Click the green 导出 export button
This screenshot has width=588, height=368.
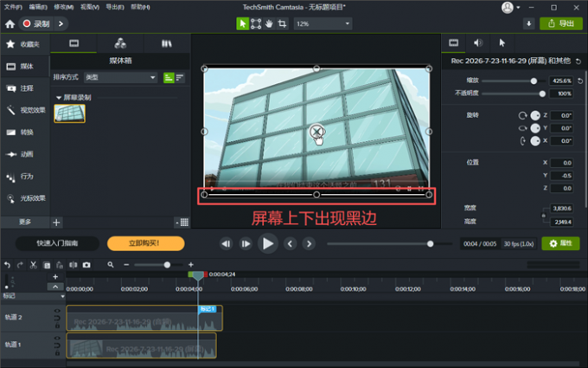[x=561, y=23]
